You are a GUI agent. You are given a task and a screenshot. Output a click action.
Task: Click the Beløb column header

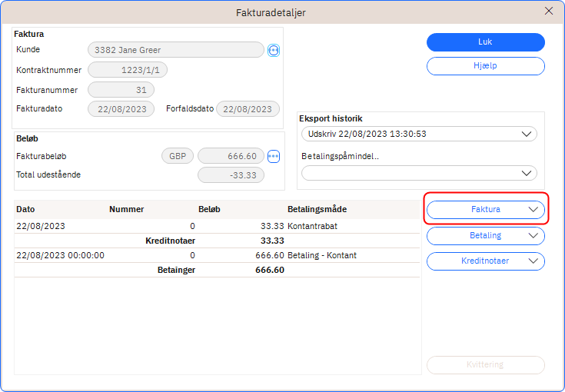click(209, 209)
